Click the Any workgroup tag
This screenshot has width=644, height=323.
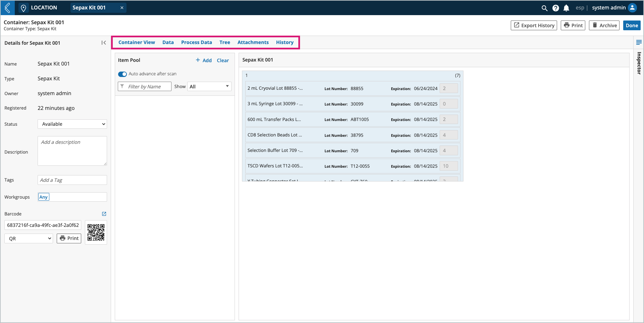pyautogui.click(x=44, y=197)
